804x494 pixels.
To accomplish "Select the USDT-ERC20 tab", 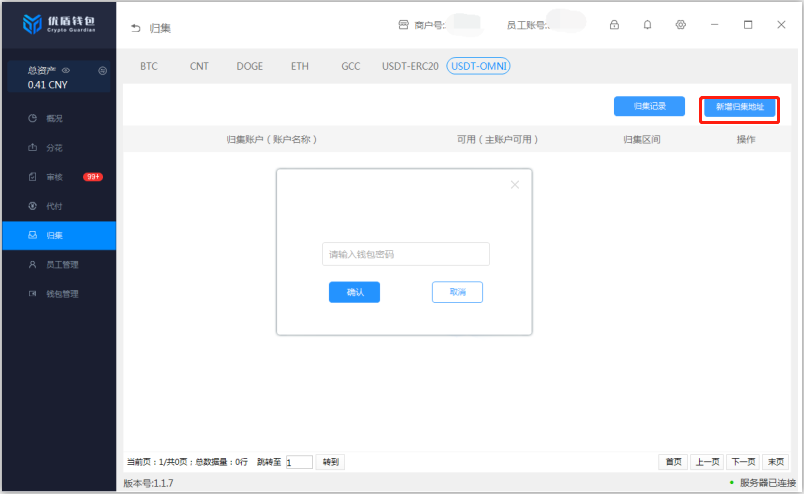I will (410, 66).
